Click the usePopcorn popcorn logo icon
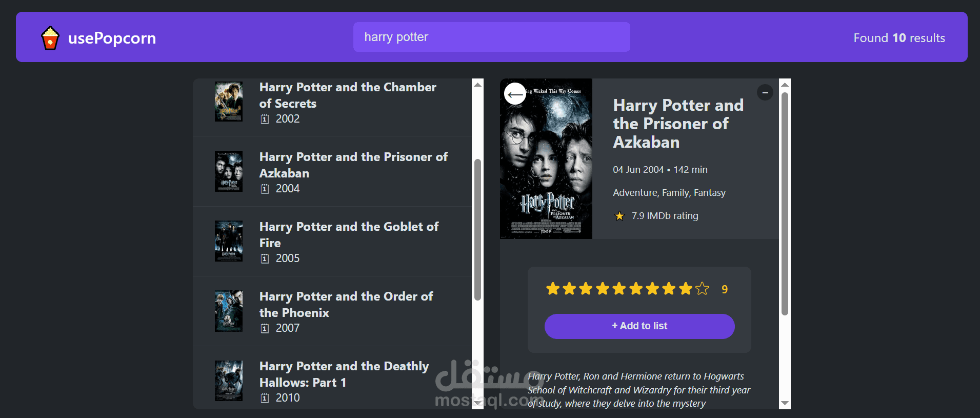Screen dimensions: 980x418 (x=50, y=38)
